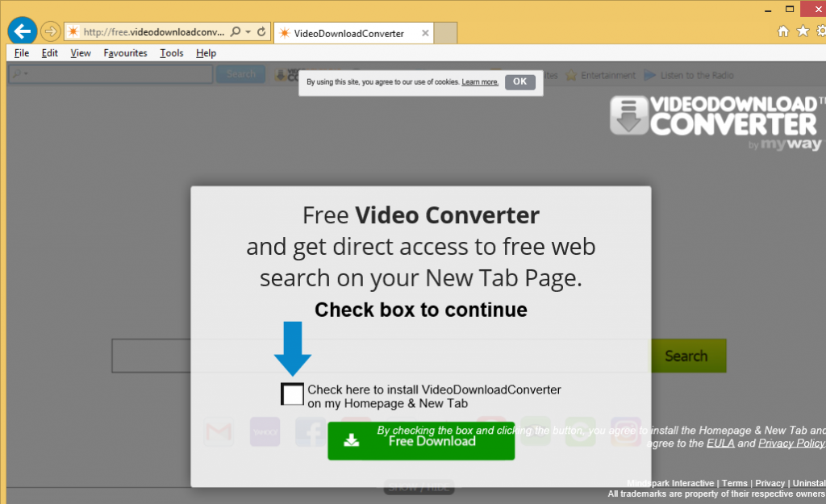Open the address bar autocomplete dropdown arrow

coord(248,32)
